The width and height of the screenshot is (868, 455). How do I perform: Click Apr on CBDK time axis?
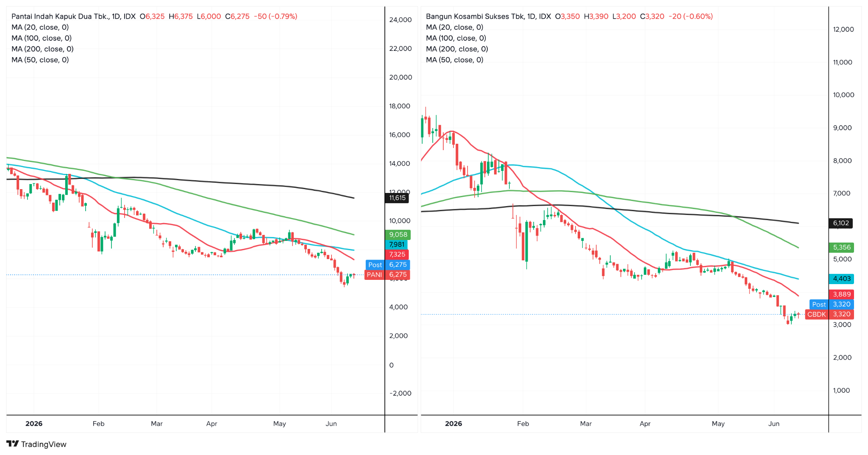[x=645, y=424]
